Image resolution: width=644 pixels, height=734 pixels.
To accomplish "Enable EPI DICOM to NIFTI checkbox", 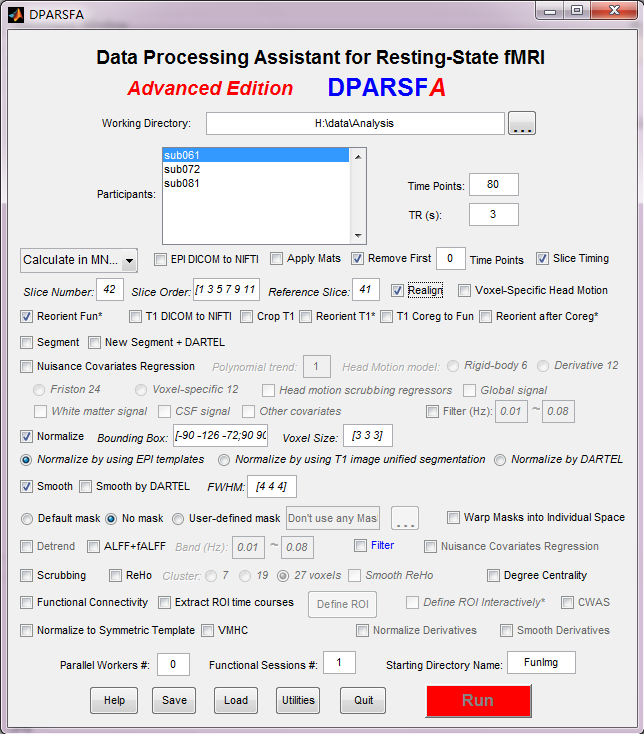I will (x=161, y=259).
